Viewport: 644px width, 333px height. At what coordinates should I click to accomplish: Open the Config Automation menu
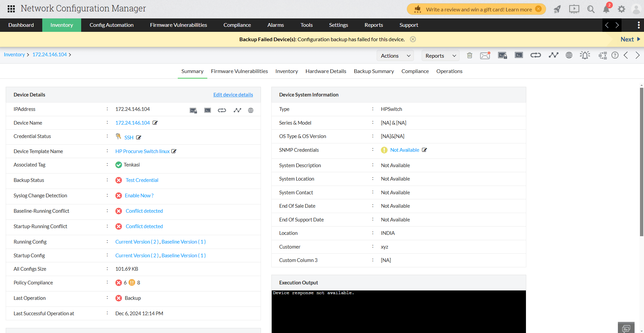[x=111, y=25]
